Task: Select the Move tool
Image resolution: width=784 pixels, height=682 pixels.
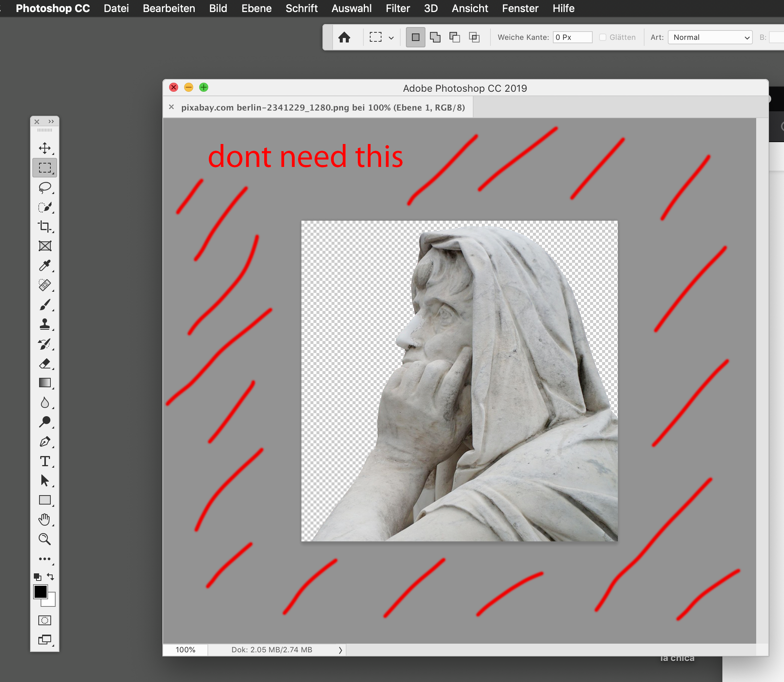Action: [x=44, y=148]
